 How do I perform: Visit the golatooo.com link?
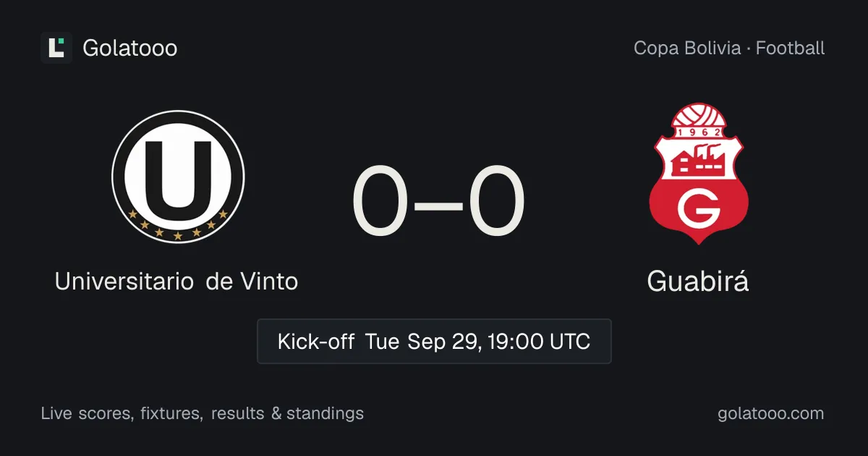pos(771,413)
